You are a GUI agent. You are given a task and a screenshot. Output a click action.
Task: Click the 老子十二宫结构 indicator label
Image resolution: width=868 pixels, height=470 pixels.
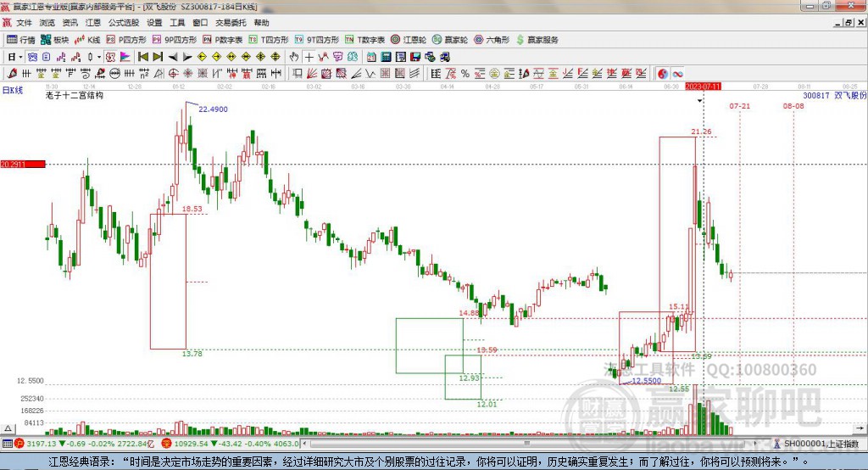(75, 95)
